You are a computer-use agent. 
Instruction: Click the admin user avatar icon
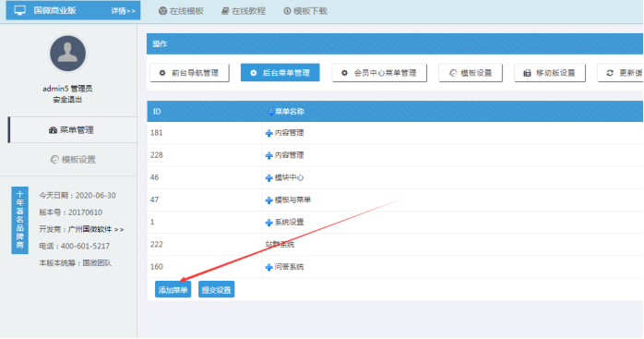click(67, 54)
